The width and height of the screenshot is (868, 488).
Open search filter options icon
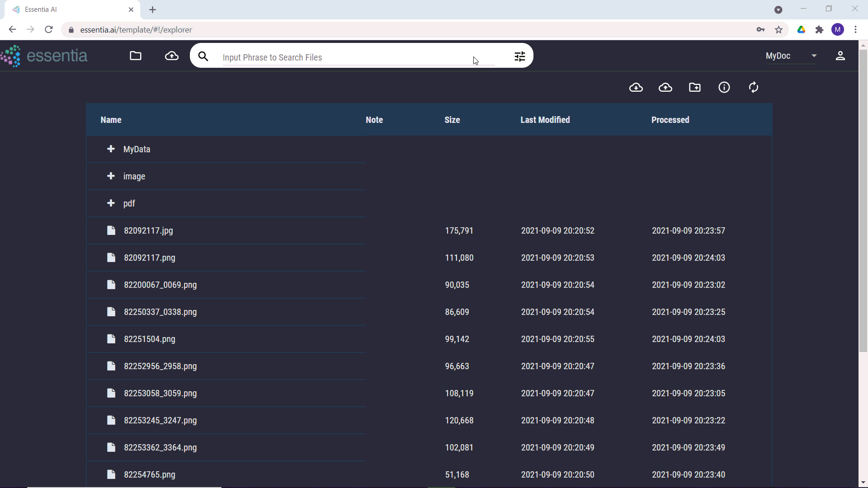[519, 56]
